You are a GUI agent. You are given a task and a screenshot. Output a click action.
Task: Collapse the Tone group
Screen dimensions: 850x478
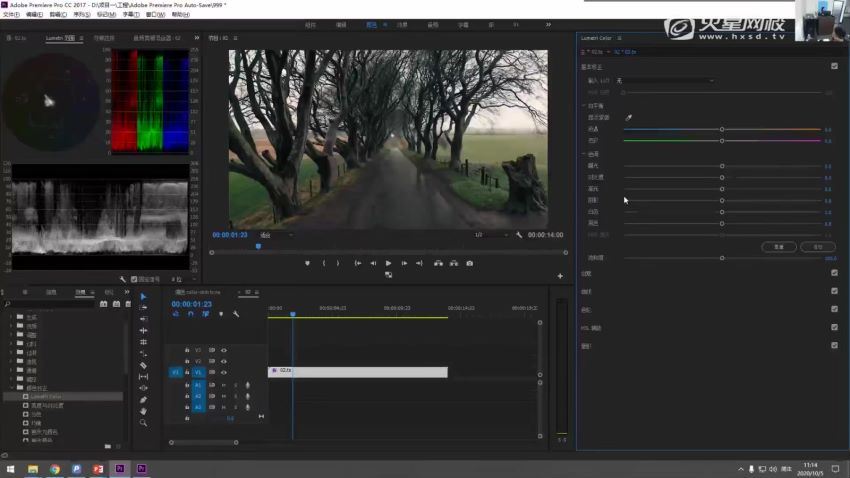(x=584, y=154)
